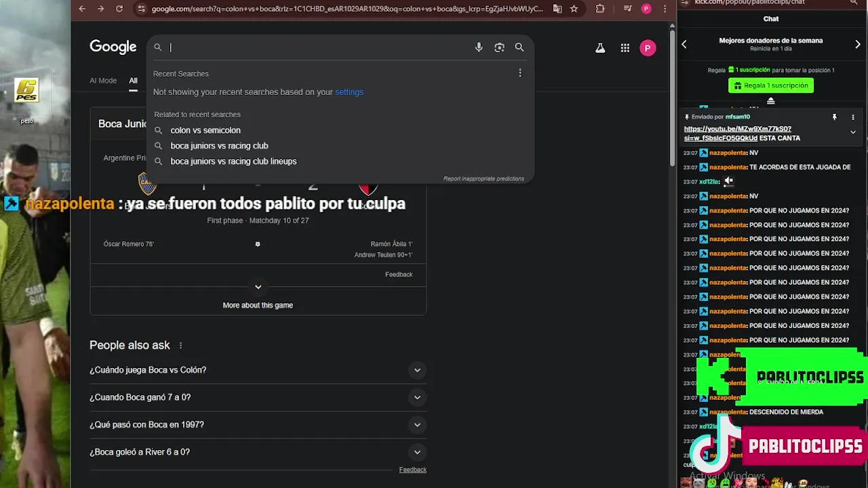This screenshot has width=868, height=488.
Task: Select the All results tab
Action: pos(133,81)
